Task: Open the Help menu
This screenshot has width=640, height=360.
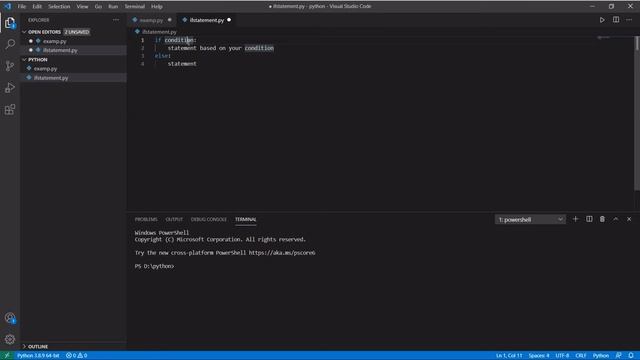Action: [x=157, y=7]
